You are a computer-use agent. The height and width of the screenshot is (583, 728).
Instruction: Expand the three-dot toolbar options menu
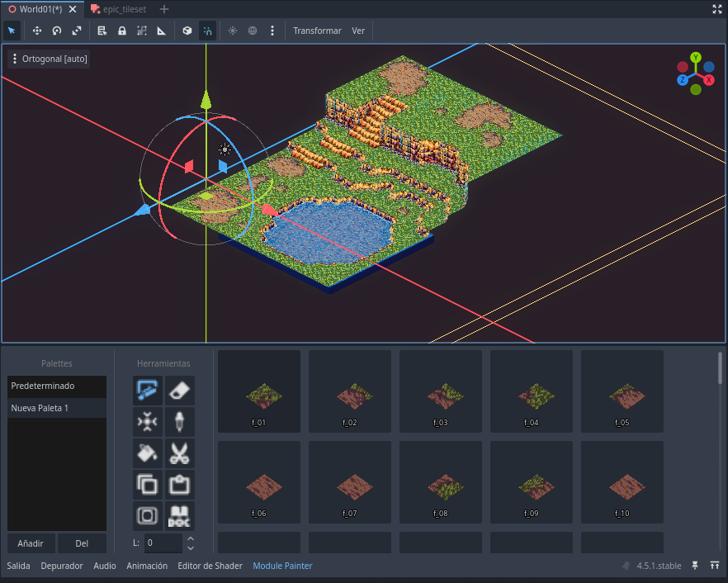272,31
